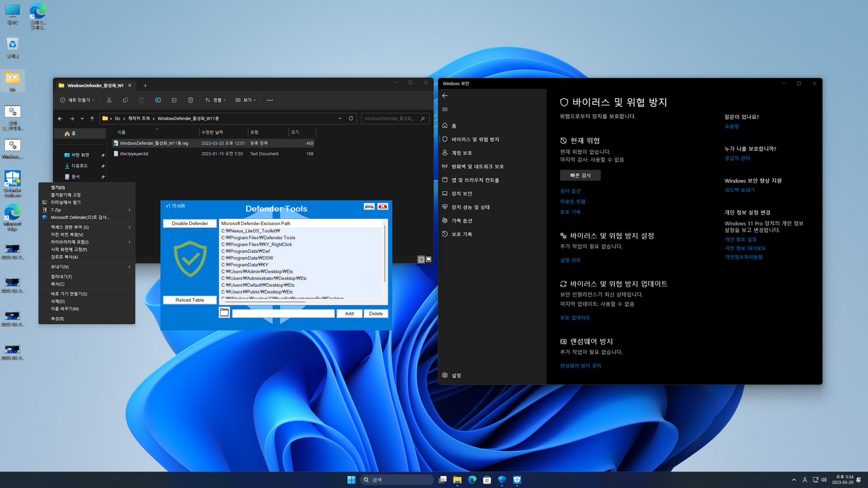Viewport: 868px width, 488px height.
Task: Switch Explorer to large thumbnails view icon
Action: point(429,259)
